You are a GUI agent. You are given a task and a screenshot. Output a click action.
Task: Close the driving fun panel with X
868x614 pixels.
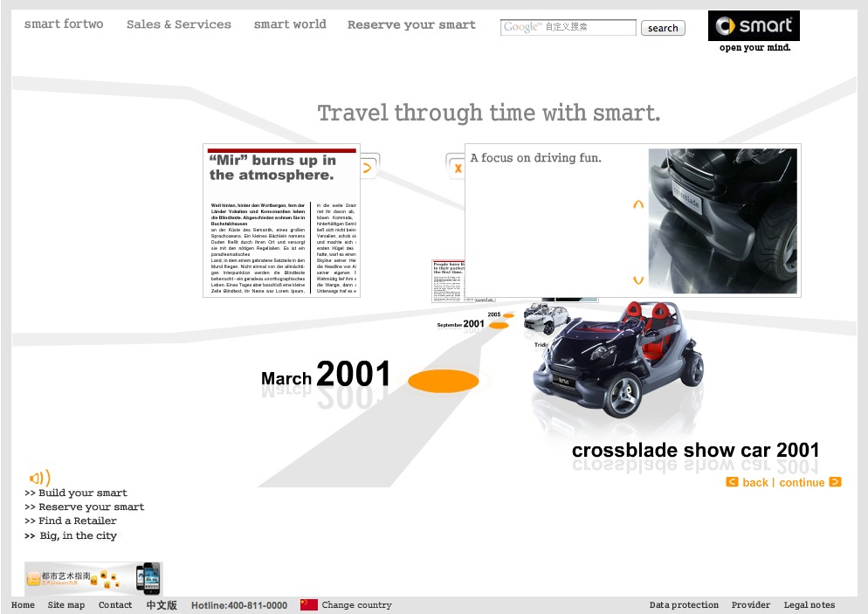coord(457,168)
